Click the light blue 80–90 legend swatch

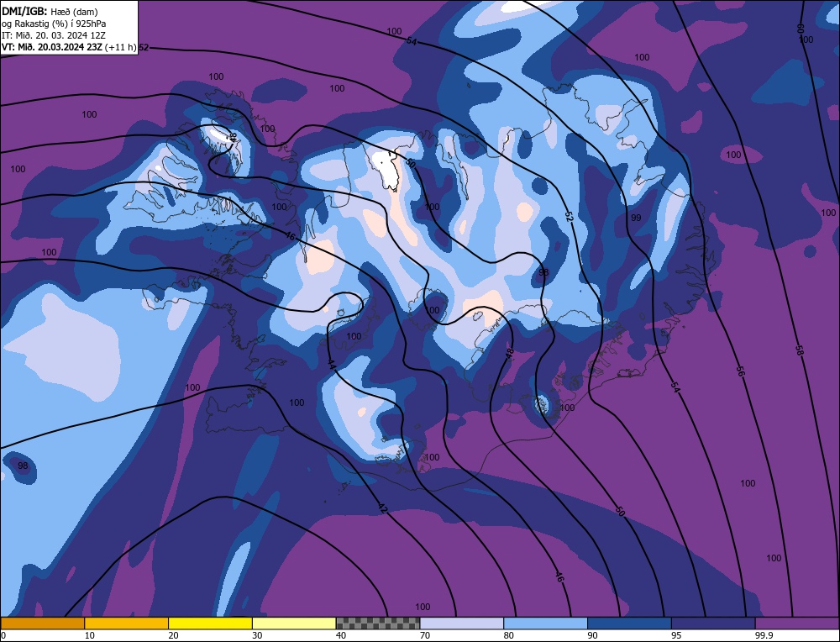[545, 623]
